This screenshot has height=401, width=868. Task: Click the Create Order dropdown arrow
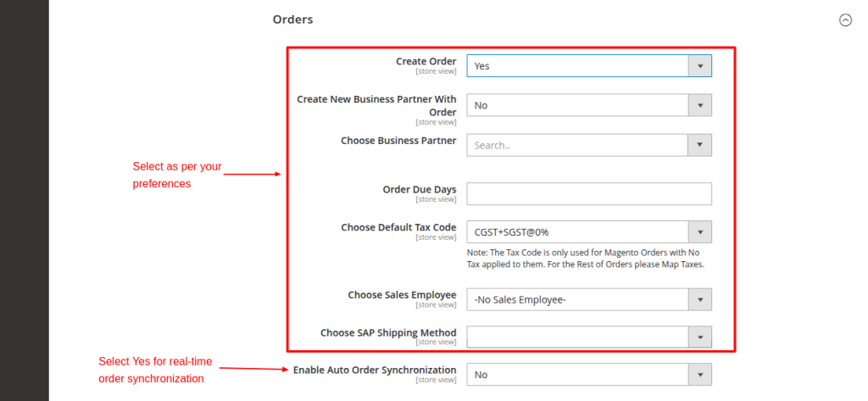point(699,66)
